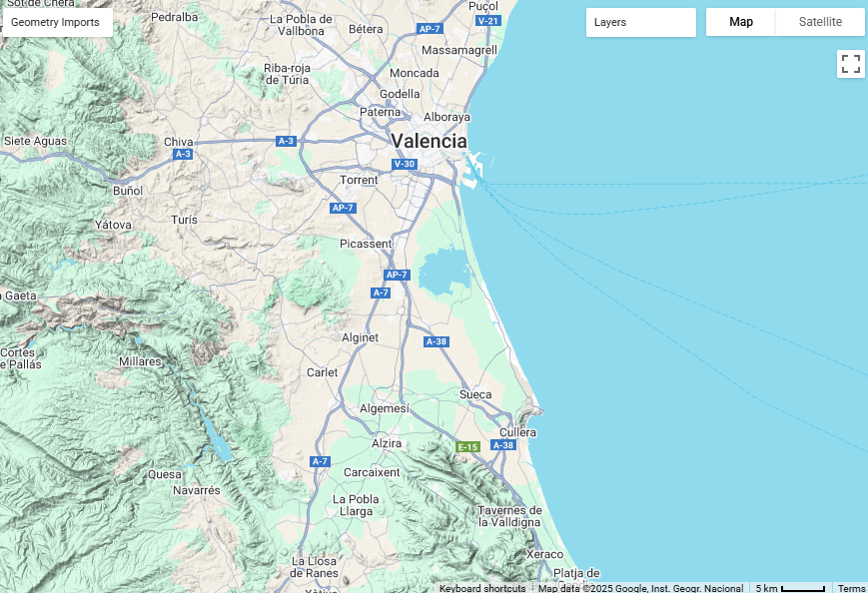This screenshot has width=868, height=593.
Task: Click the Picassent town label
Action: [x=366, y=244]
